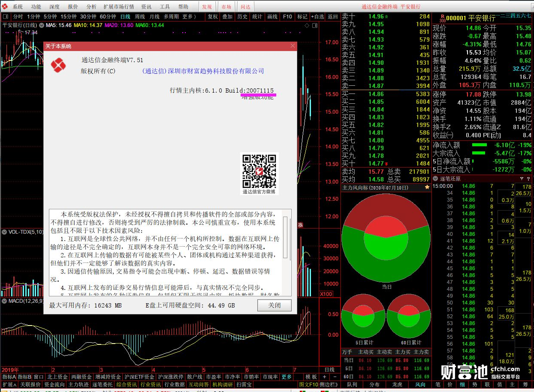This screenshot has width=534, height=392.
Task: Expand the 更多 indicators list
Action: click(287, 377)
